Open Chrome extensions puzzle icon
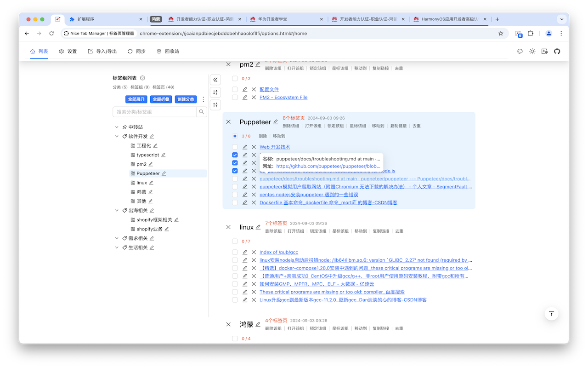The width and height of the screenshot is (588, 368). coord(531,34)
